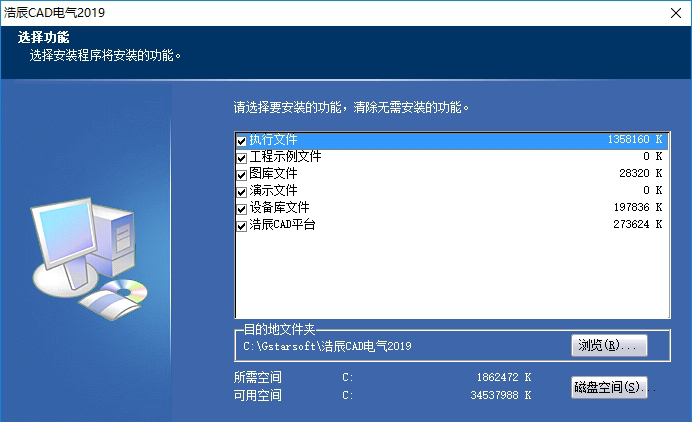Screen dimensions: 692x438
Task: Uncheck the 浩辰CAD平台 checkbox
Action: 241,226
